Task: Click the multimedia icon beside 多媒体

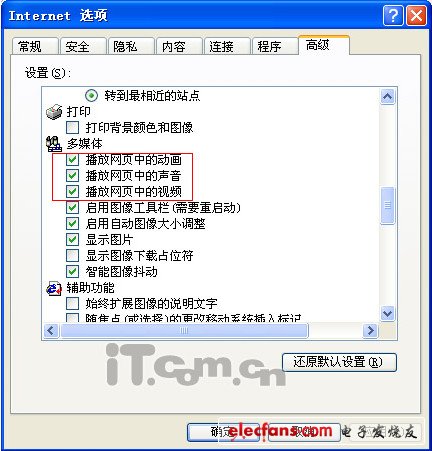Action: (54, 144)
